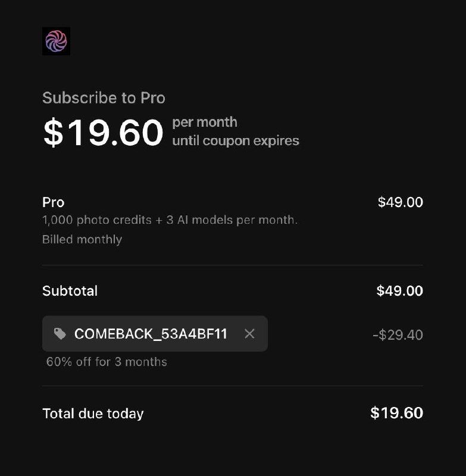
Task: Click the "until coupon expires" text
Action: pyautogui.click(x=236, y=141)
